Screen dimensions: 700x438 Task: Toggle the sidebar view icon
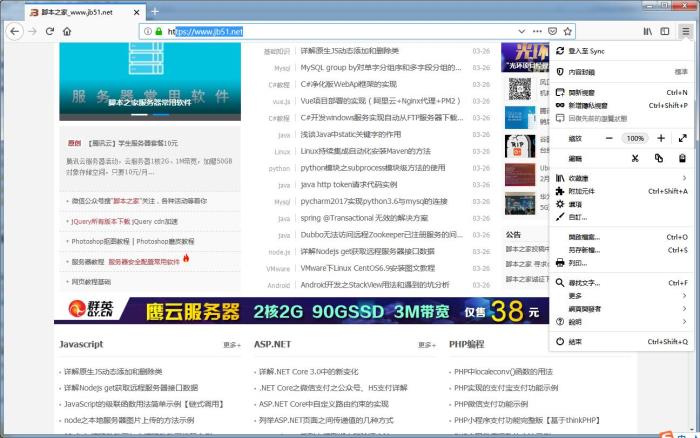pyautogui.click(x=664, y=31)
